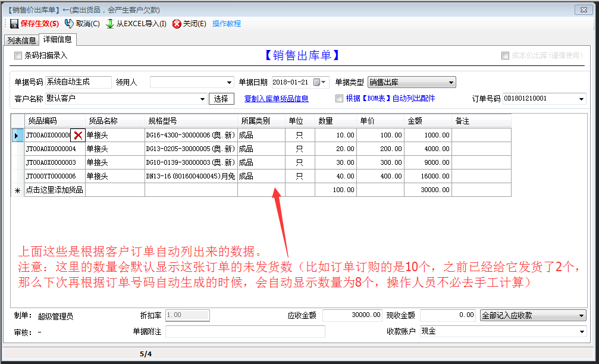Viewport: 599px width, 364px height.
Task: Click the copy inbound goods info link
Action: [x=276, y=99]
